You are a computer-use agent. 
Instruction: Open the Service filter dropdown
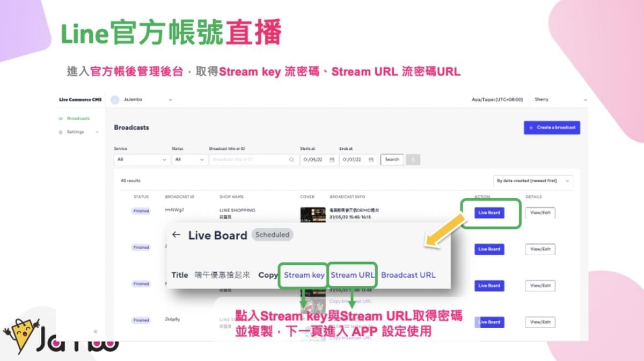coord(142,160)
